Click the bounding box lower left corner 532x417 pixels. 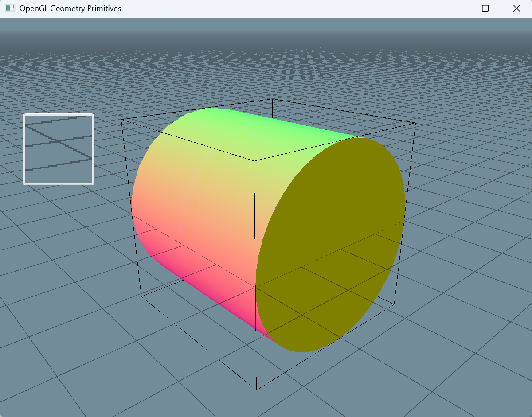(141, 296)
